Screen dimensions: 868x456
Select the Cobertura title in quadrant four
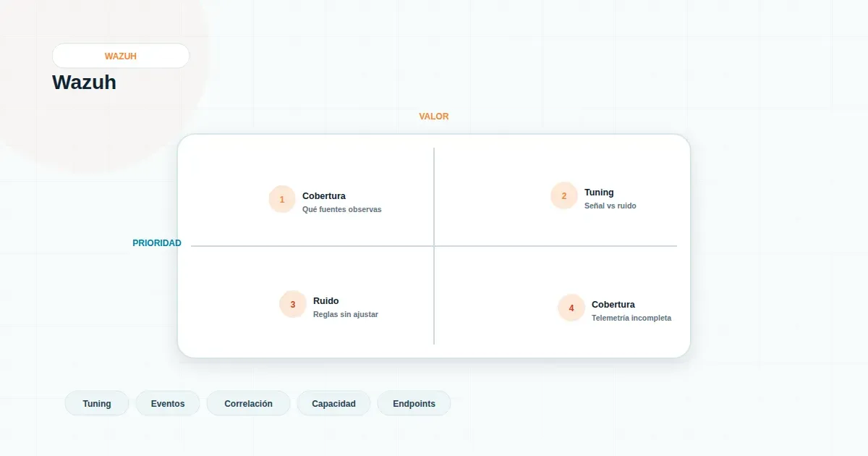point(613,305)
